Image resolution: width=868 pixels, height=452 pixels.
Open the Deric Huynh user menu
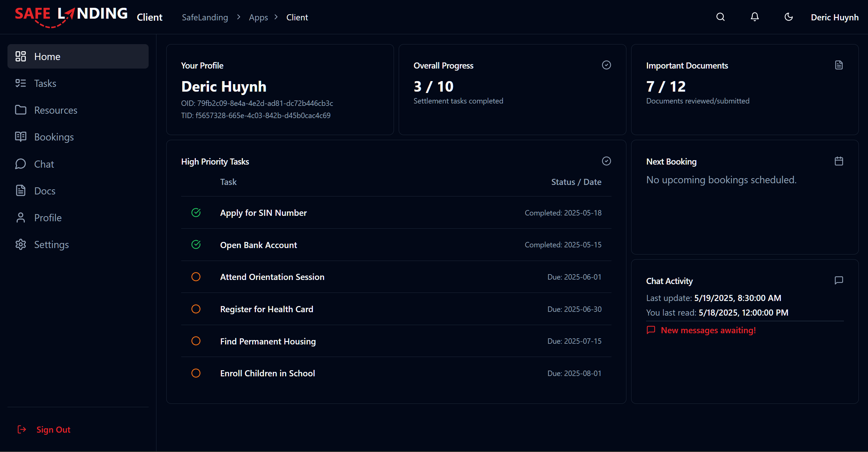tap(834, 17)
